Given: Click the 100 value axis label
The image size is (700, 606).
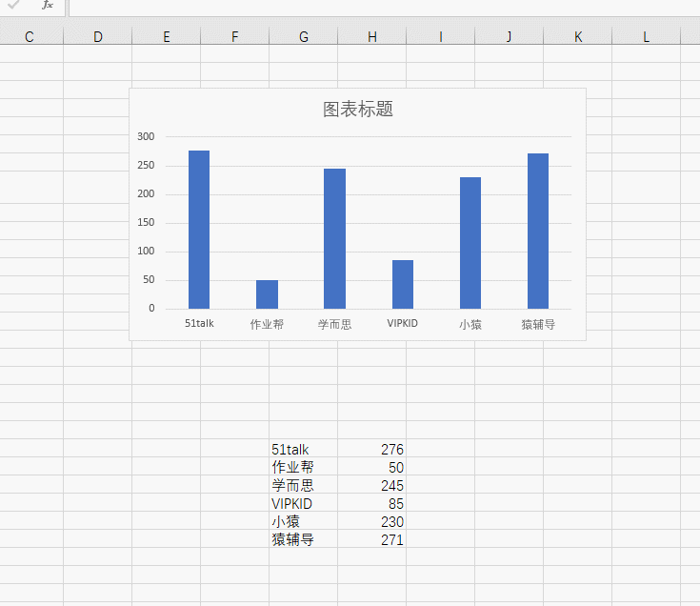Looking at the screenshot, I should tap(146, 251).
